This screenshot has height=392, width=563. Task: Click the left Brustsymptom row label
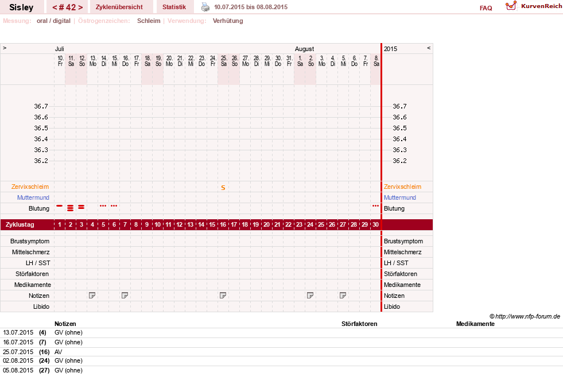pyautogui.click(x=30, y=241)
